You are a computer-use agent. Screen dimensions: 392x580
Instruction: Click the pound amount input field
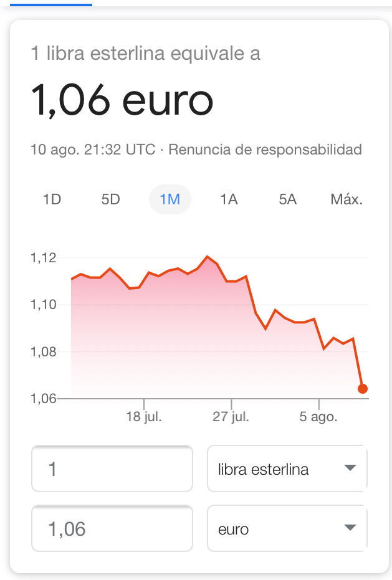coord(112,469)
